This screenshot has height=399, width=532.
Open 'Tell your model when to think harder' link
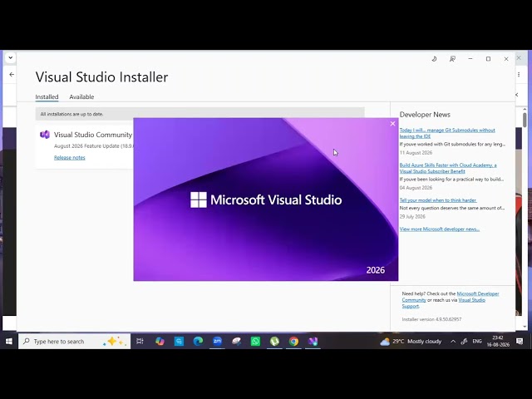(x=438, y=200)
